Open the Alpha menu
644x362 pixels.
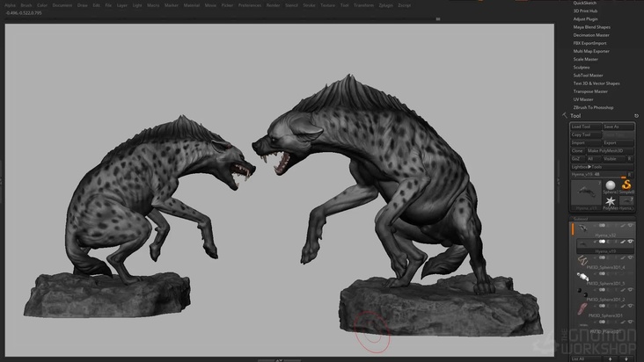pos(10,5)
